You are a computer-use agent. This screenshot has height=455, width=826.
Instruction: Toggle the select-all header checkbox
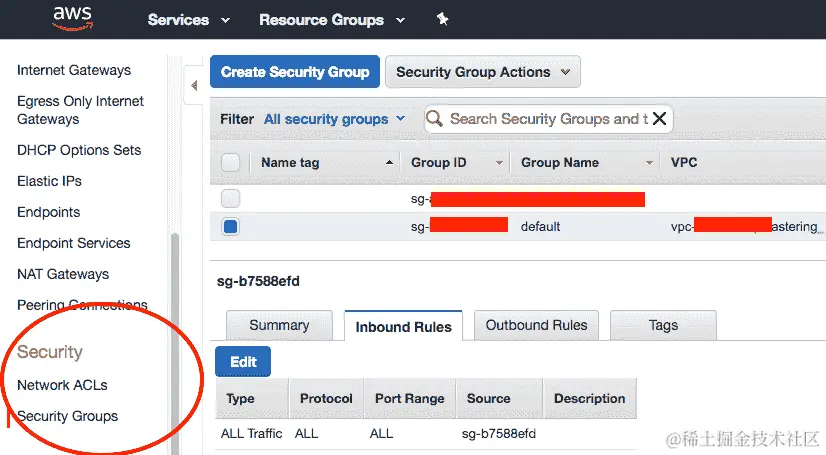pos(230,162)
